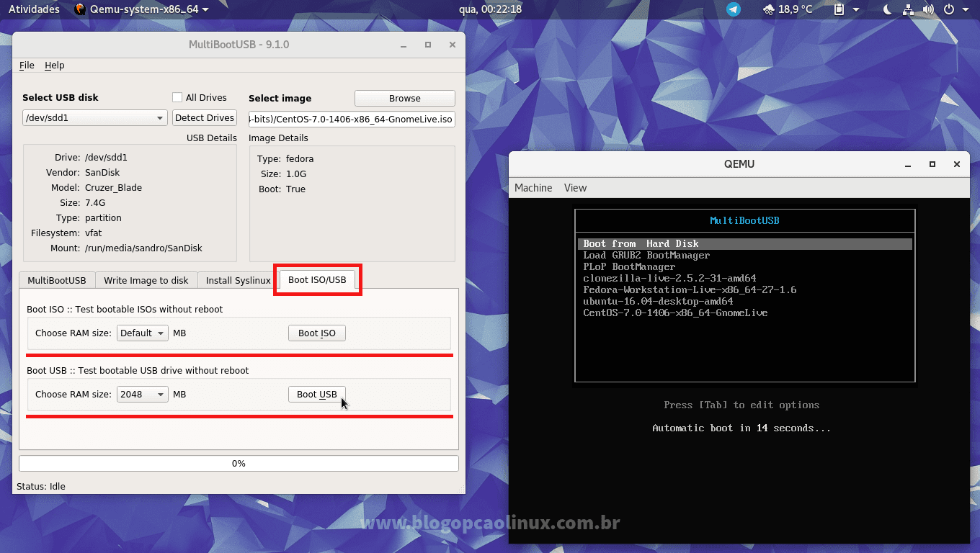Select clonezilla-live-2.5.2-31-amd64 entry
The height and width of the screenshot is (553, 980).
(x=669, y=278)
